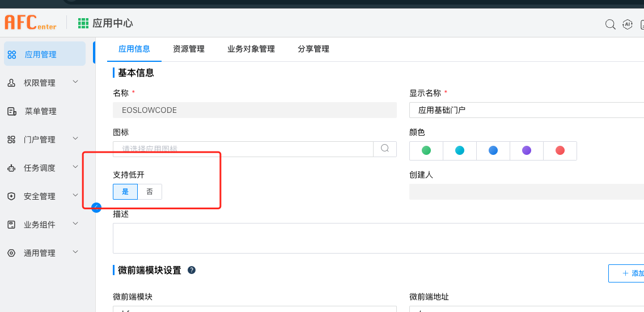Viewport: 644px width, 312px height.
Task: Select 否 for 支持低开
Action: [x=150, y=192]
